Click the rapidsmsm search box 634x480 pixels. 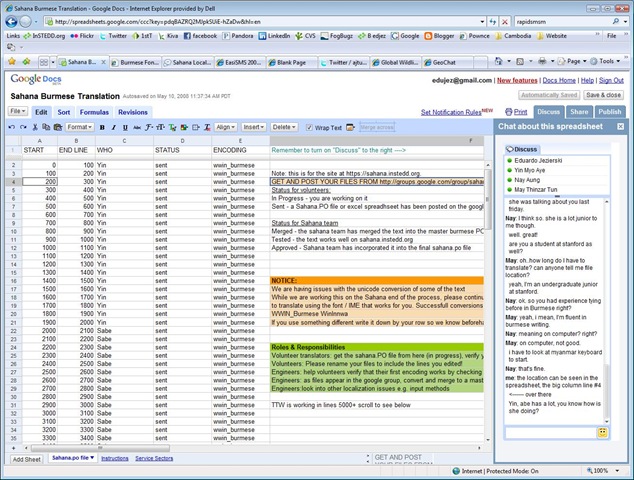coord(562,22)
